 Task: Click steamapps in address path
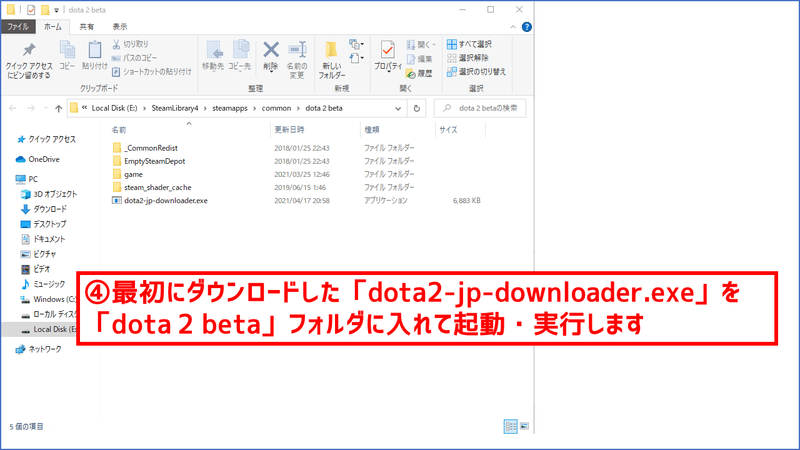coord(230,108)
